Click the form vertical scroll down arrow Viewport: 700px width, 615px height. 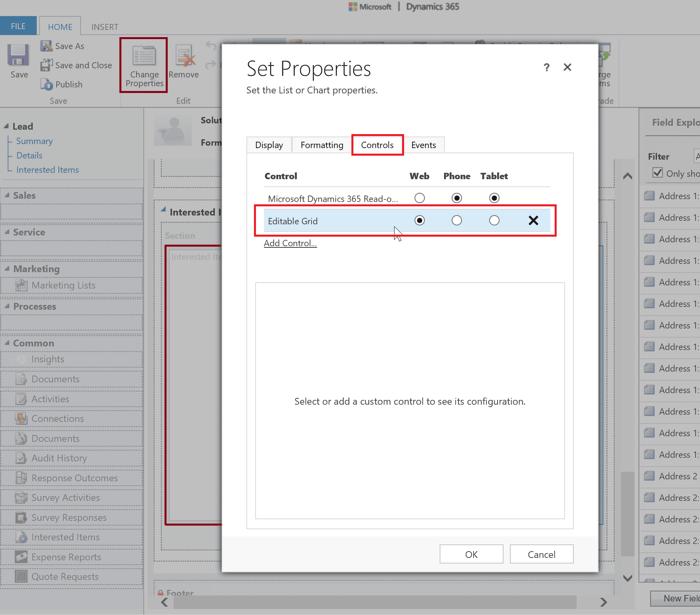coord(627,578)
